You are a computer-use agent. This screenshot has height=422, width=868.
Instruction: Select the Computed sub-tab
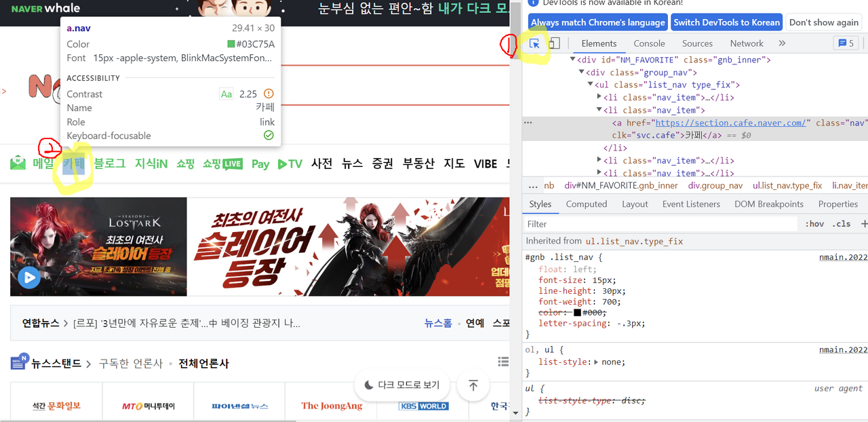click(587, 204)
